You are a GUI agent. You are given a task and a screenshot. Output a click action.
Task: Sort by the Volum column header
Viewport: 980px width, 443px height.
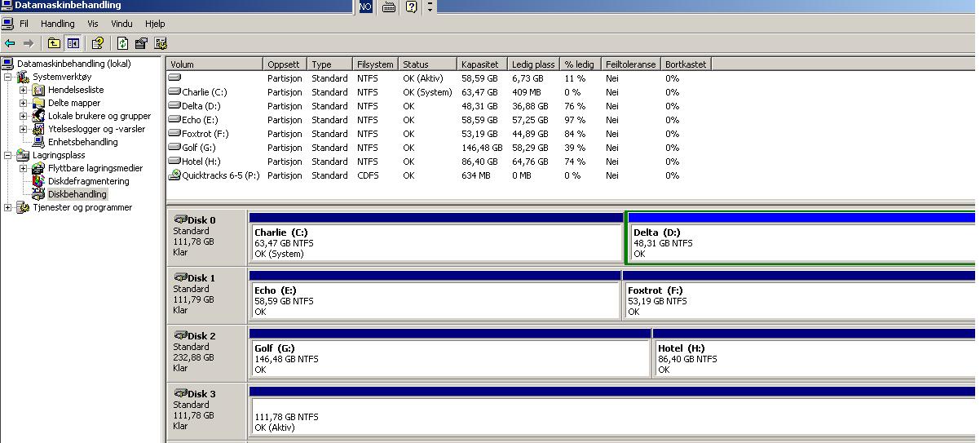[x=215, y=64]
